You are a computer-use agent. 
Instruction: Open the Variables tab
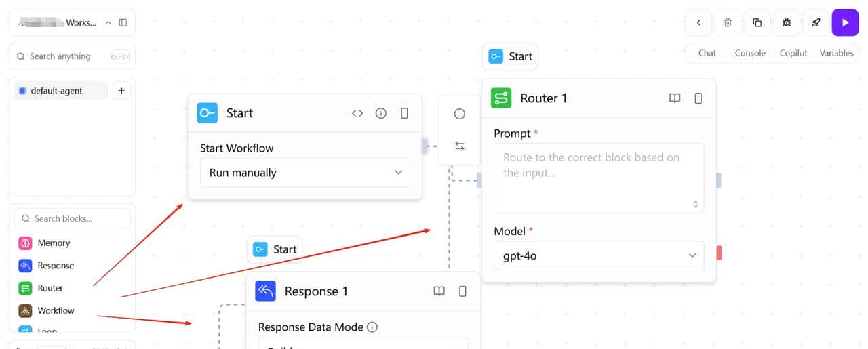pyautogui.click(x=836, y=53)
